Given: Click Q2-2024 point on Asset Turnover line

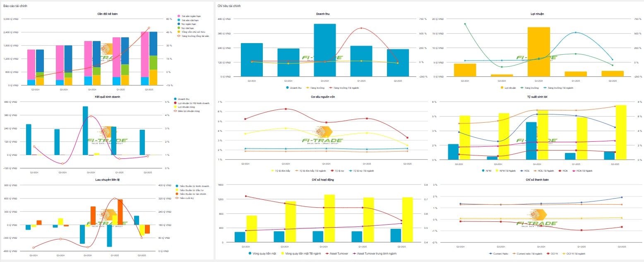Looking at the screenshot, I should click(x=246, y=196).
